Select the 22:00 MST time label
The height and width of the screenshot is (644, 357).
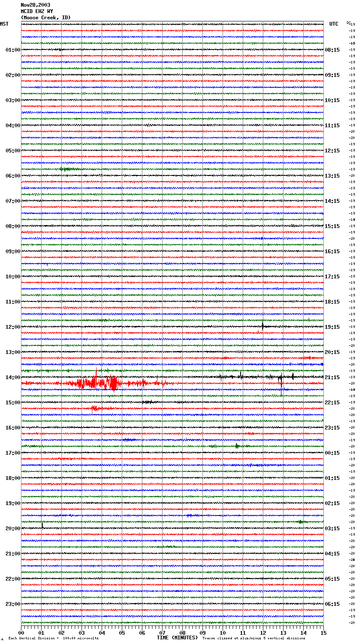tap(13, 579)
